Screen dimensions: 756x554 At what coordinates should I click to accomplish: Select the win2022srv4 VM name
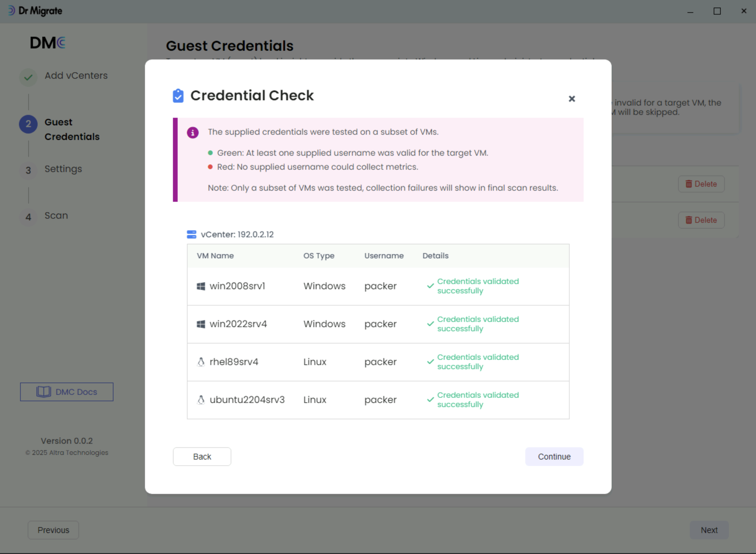[x=238, y=324]
